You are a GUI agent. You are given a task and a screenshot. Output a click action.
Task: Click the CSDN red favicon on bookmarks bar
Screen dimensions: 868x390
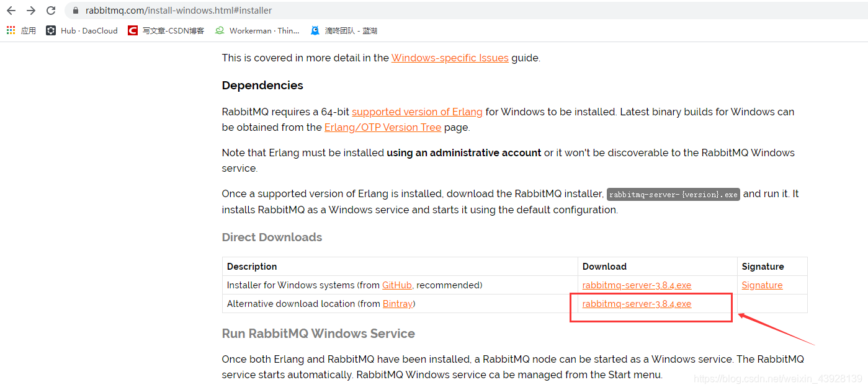pos(132,30)
